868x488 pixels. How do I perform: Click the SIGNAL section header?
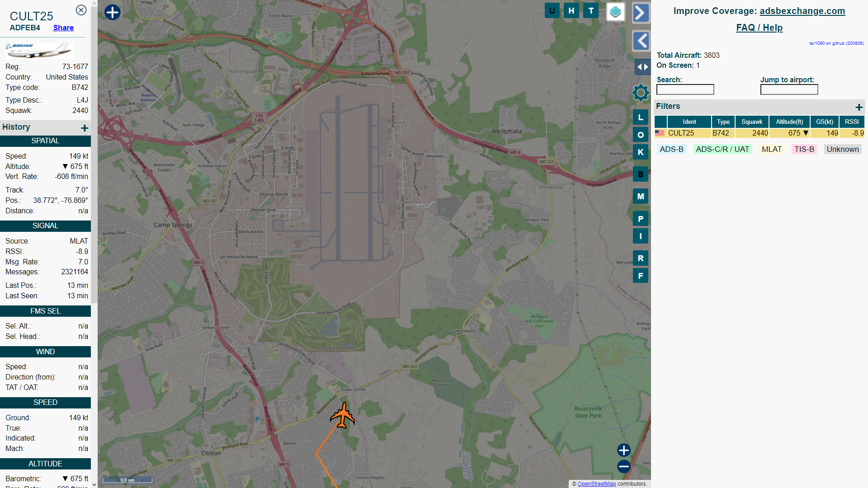point(45,226)
